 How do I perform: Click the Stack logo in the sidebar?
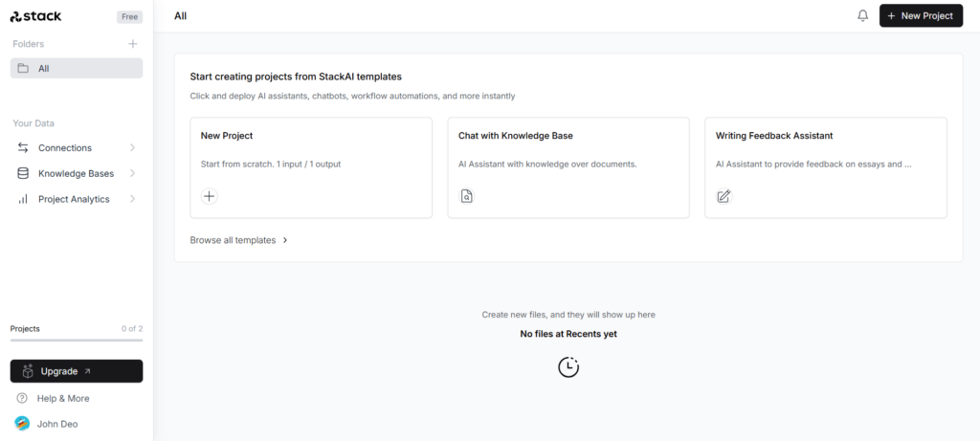tap(36, 16)
